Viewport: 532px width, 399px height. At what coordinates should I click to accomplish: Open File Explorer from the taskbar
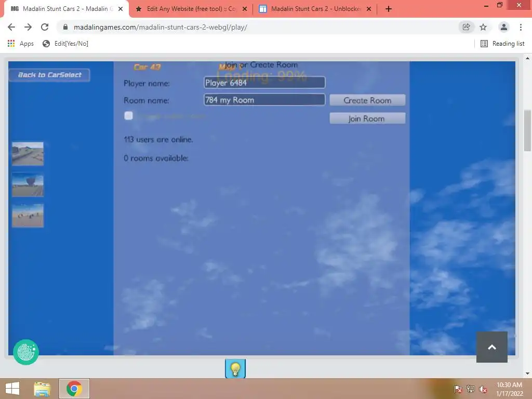pos(43,389)
